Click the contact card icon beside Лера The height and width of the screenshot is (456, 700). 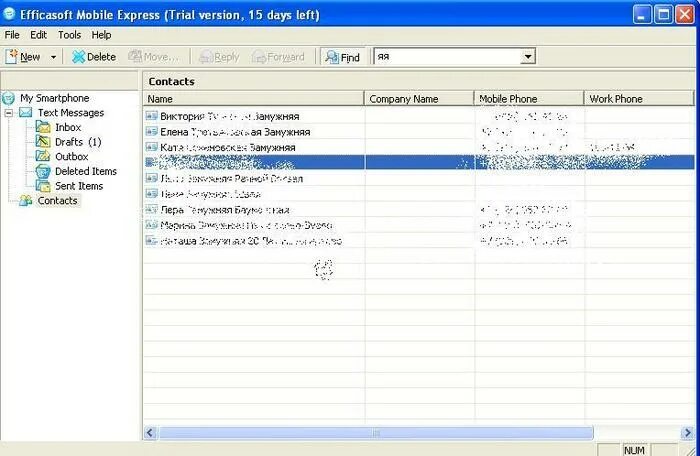pos(151,209)
